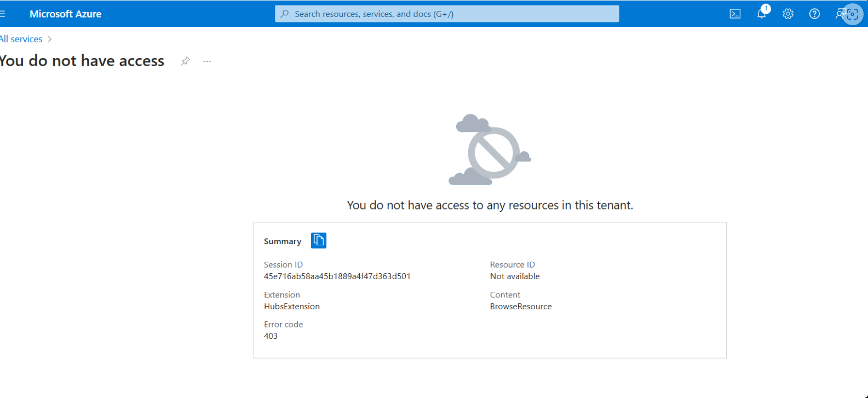Click the Session ID value 45e716ab58aa45b1889a4f47d363d501
This screenshot has width=868, height=398.
[x=337, y=276]
